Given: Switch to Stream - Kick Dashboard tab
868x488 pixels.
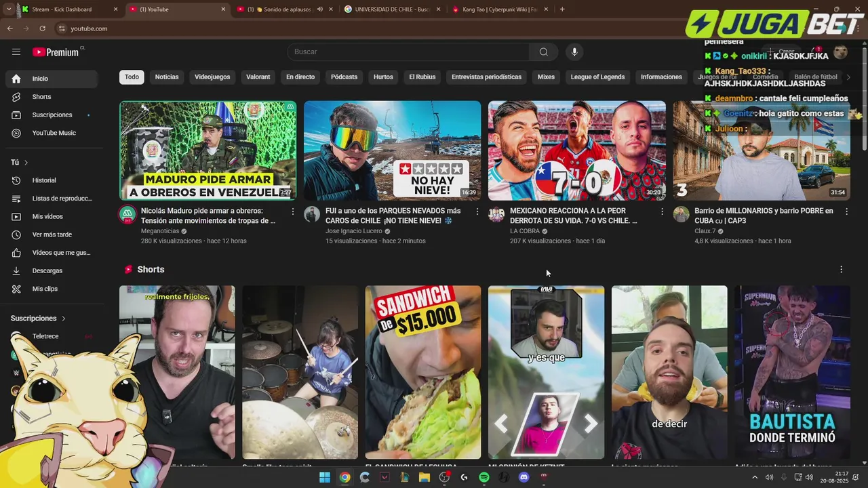Looking at the screenshot, I should pos(68,9).
